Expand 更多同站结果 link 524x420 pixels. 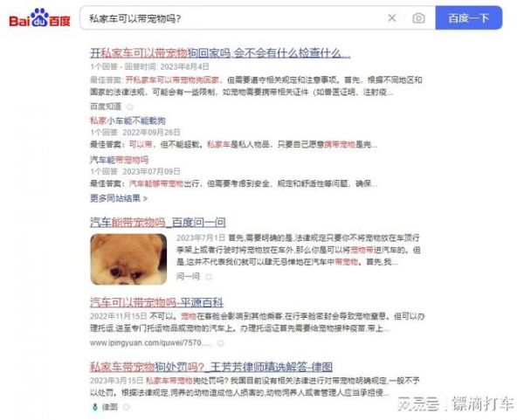119,198
